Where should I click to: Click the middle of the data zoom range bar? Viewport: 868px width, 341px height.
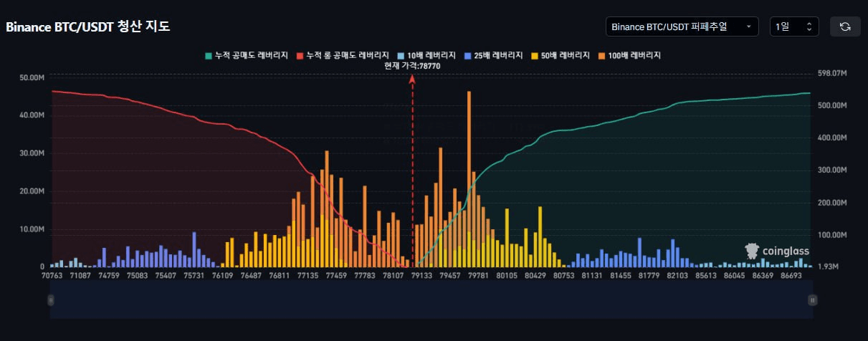pyautogui.click(x=431, y=300)
